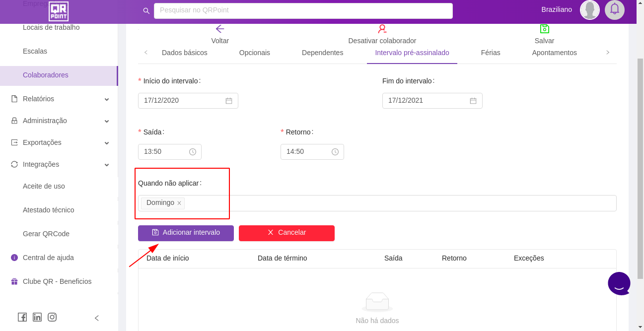644x331 pixels.
Task: Open the LinkedIn social icon
Action: coord(37,317)
